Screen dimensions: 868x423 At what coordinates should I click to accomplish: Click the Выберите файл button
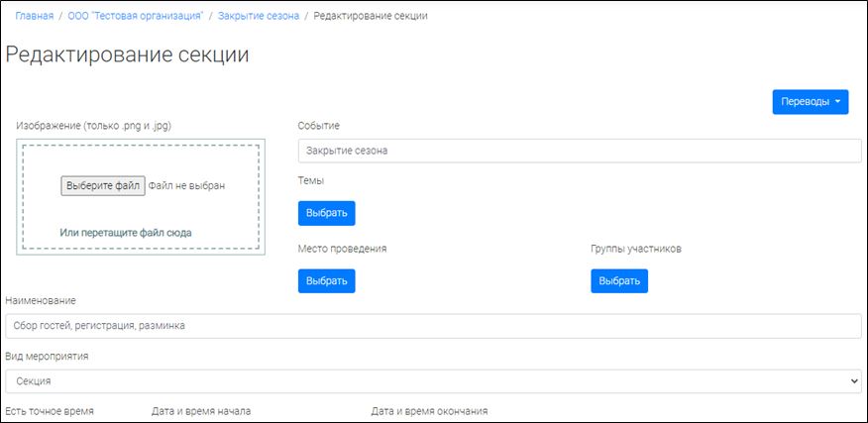(103, 185)
